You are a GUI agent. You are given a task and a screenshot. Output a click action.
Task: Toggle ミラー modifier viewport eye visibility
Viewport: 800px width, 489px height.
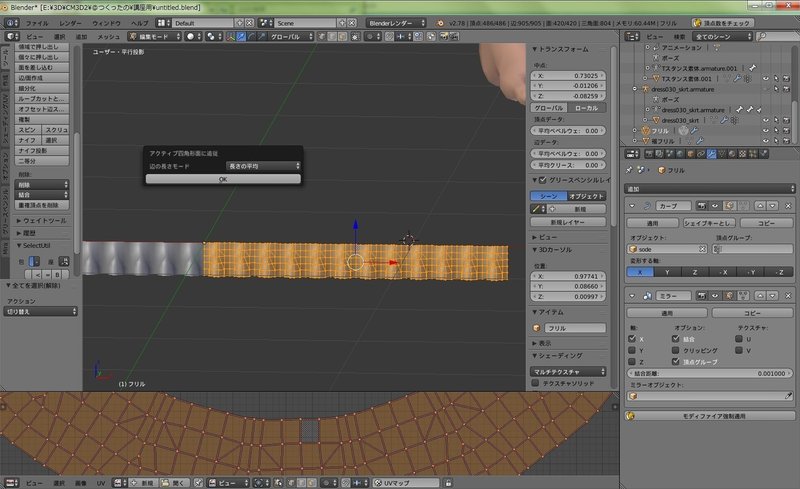[715, 296]
